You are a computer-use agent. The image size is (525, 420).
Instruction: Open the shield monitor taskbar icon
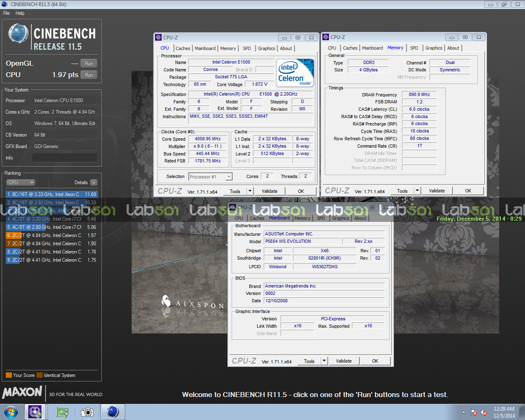point(62,412)
